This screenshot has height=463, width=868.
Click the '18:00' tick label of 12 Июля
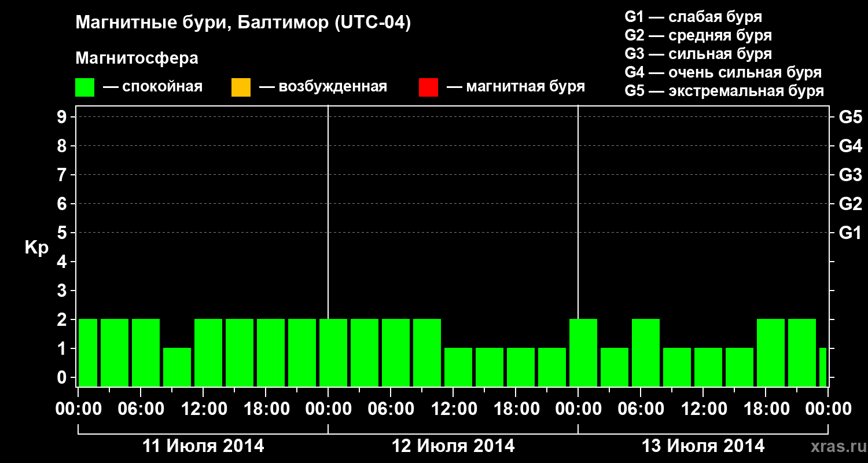click(x=516, y=409)
